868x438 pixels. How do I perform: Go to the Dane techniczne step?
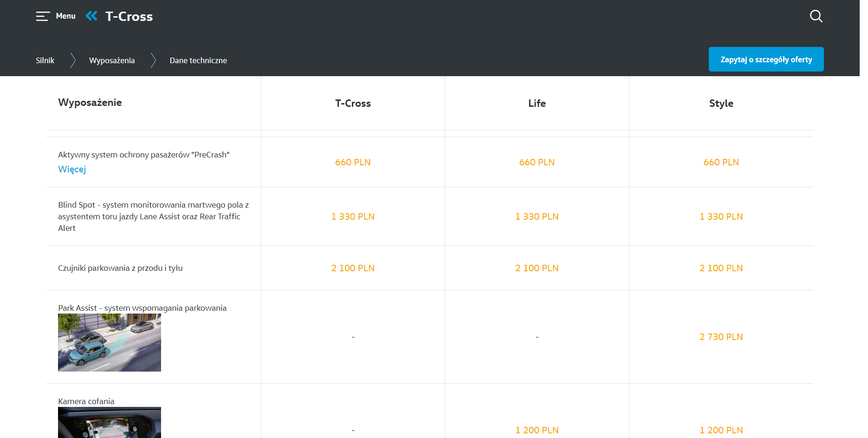tap(198, 60)
